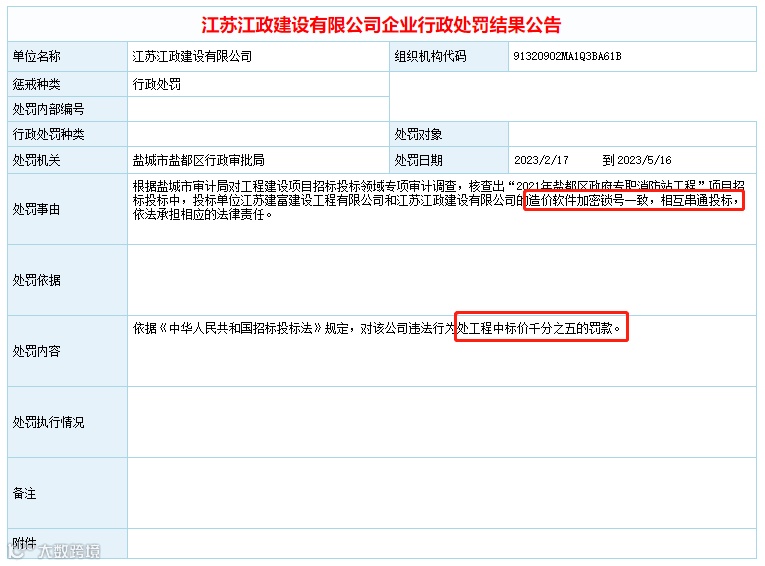Click the end date 到 2023/5/16
Screen dimensions: 765x566
click(637, 160)
